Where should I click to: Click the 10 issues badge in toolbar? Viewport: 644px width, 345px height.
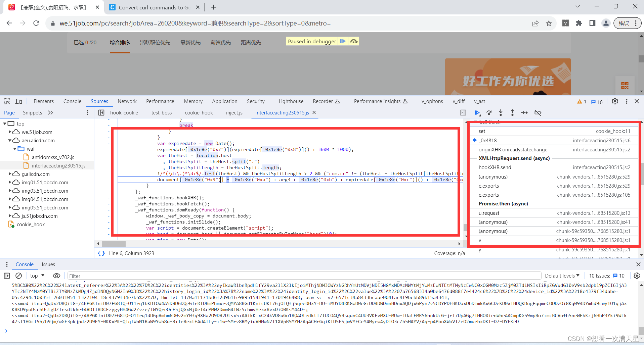[x=597, y=102]
